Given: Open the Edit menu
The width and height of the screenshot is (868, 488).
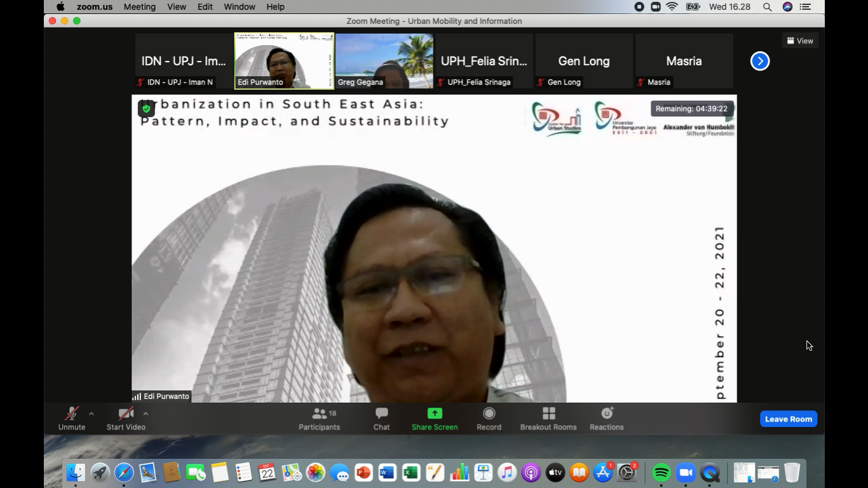Looking at the screenshot, I should (205, 6).
